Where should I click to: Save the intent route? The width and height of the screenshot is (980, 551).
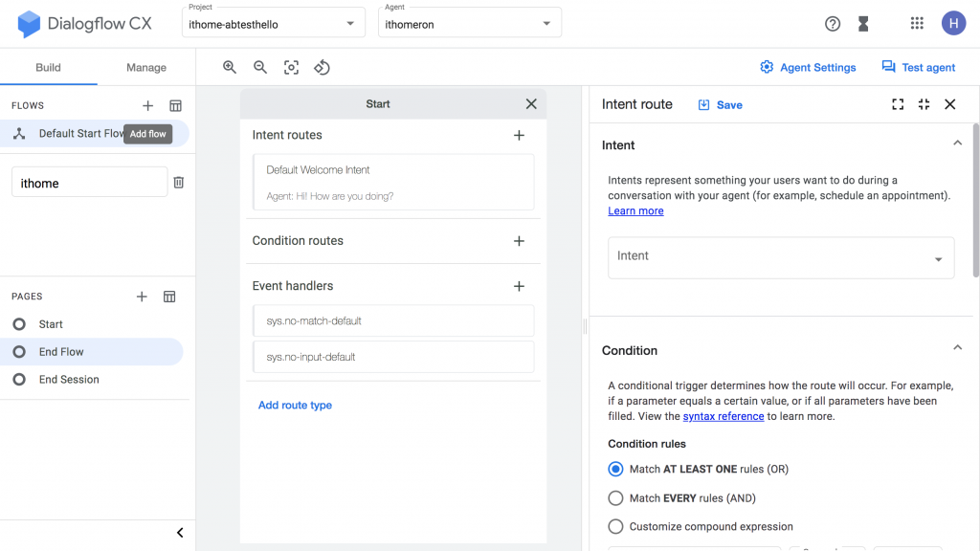pyautogui.click(x=720, y=105)
